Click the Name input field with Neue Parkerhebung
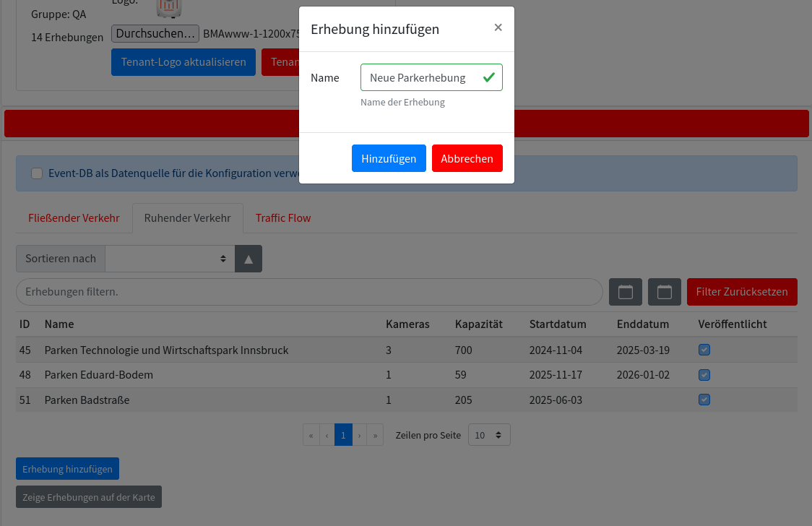The image size is (812, 526). click(431, 77)
